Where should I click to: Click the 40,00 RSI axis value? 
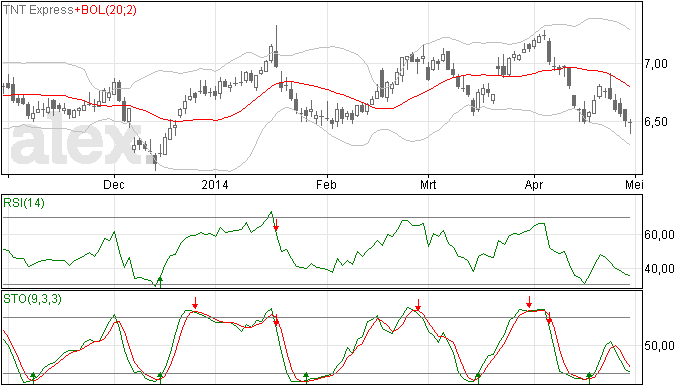659,269
